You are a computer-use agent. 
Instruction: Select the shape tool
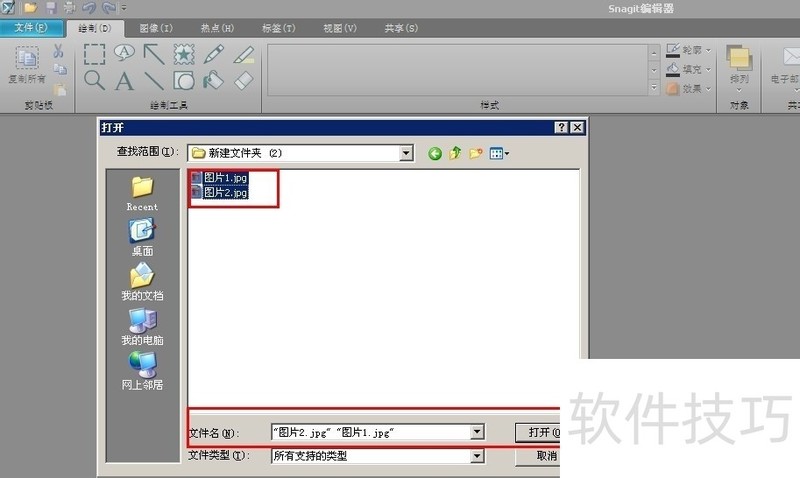(184, 81)
